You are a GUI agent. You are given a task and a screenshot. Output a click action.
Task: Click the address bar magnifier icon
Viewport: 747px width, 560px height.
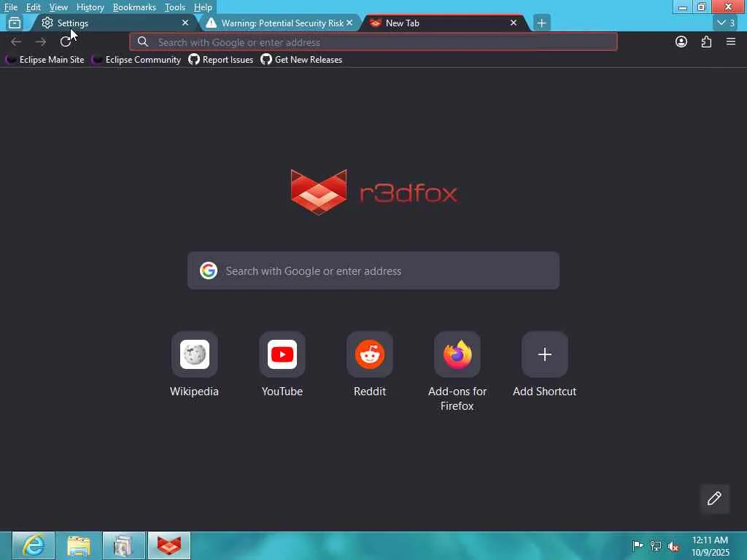pos(142,42)
